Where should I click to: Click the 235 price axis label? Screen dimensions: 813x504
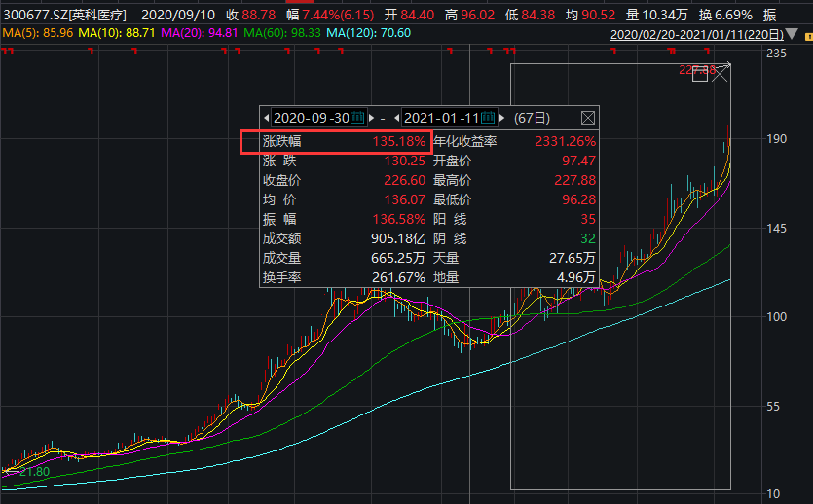click(776, 54)
